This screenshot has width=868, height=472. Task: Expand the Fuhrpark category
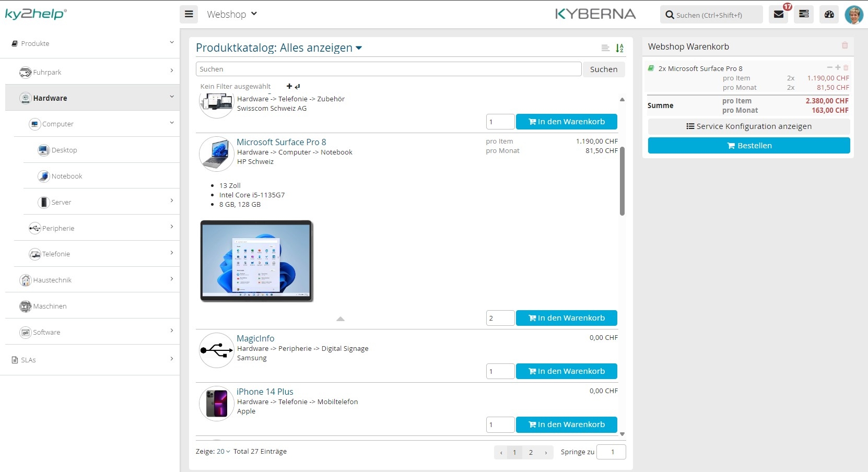(172, 70)
